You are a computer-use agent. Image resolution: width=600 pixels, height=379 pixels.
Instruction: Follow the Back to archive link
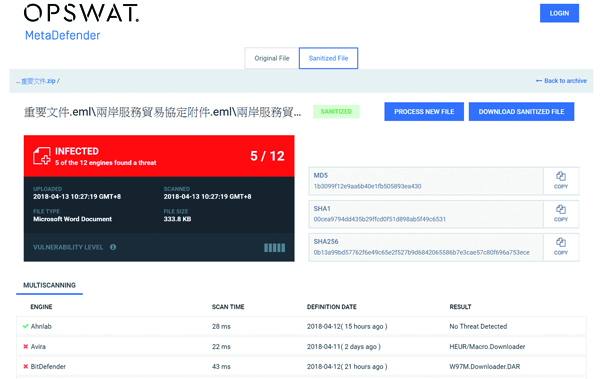click(x=561, y=81)
